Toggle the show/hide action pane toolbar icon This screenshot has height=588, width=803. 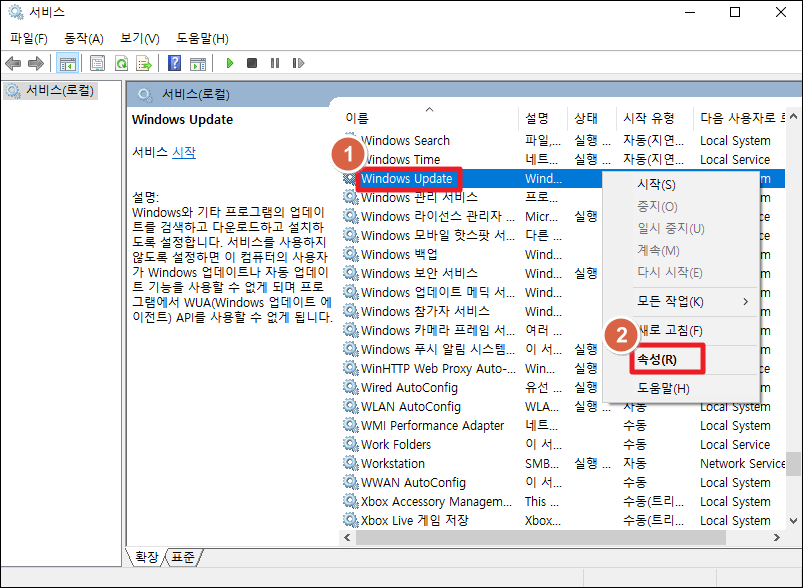click(x=198, y=64)
